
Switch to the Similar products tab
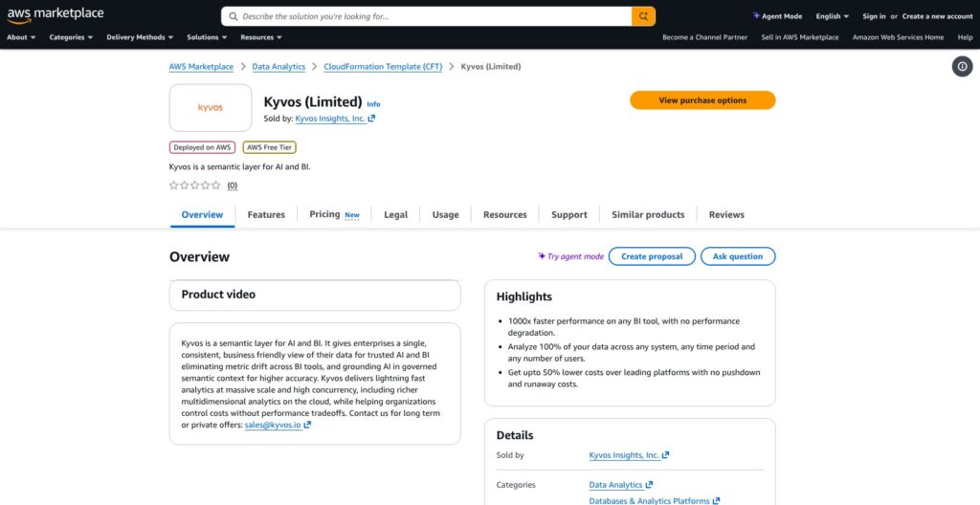pos(648,214)
